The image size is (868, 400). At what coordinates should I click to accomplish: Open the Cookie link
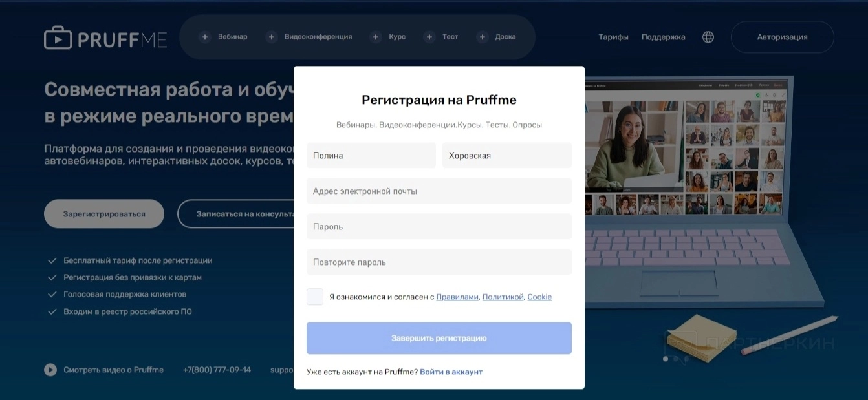click(539, 297)
